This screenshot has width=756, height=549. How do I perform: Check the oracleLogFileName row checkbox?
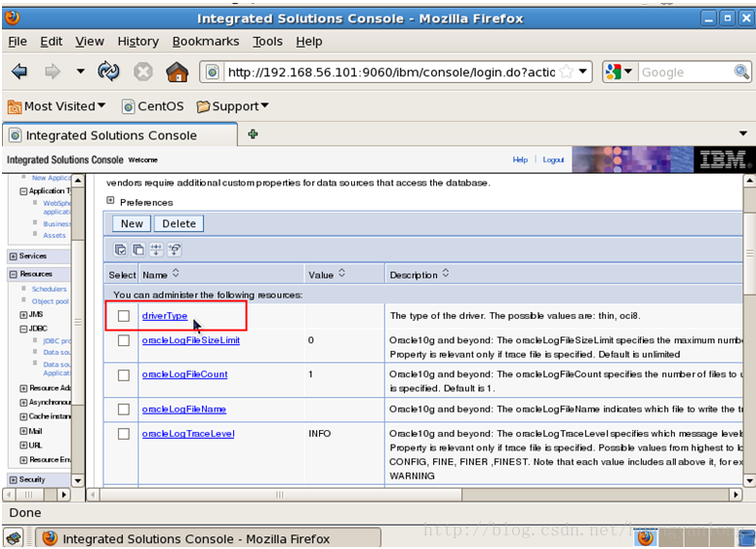click(x=124, y=410)
